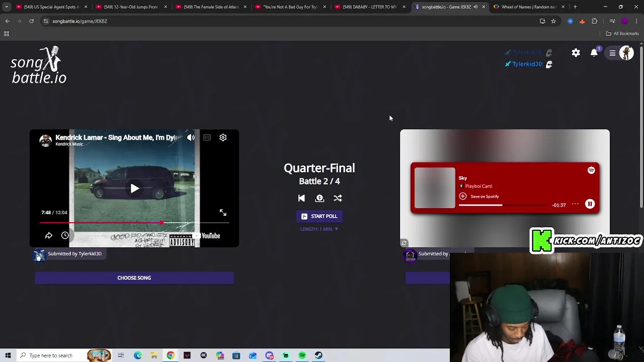
Task: Open File Explorer from the taskbar
Action: click(154, 355)
